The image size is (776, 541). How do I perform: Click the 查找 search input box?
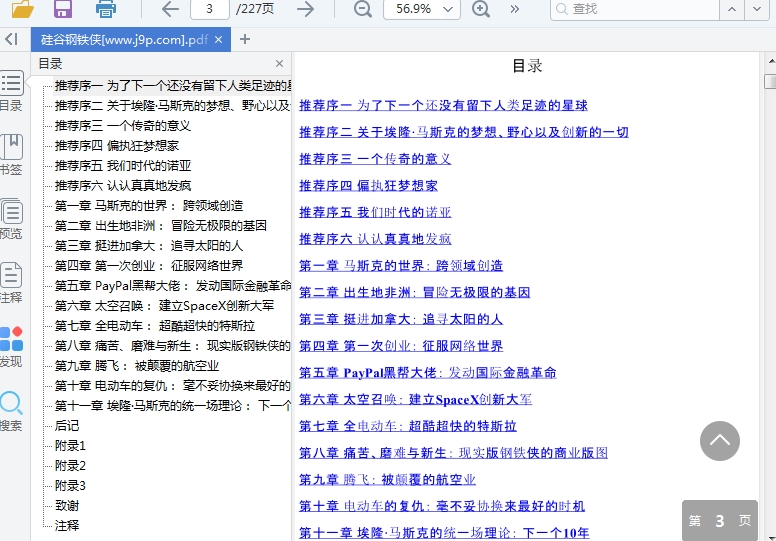tap(634, 9)
